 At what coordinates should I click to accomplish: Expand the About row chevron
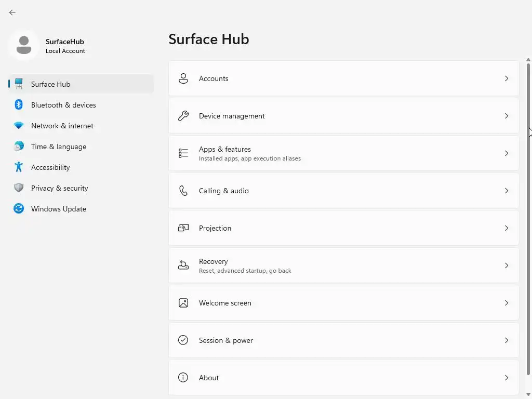[507, 378]
